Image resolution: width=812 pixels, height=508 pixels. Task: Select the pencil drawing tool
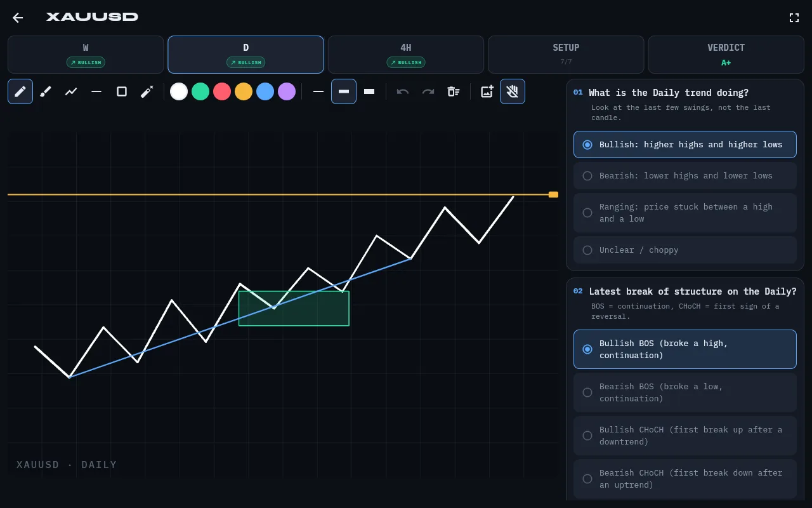click(20, 91)
